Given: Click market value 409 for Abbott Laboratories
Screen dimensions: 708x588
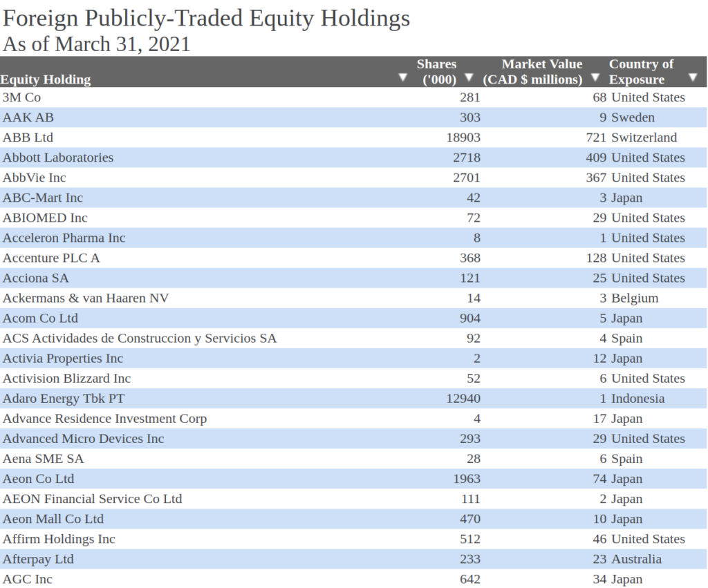Looking at the screenshot, I should 596,158.
